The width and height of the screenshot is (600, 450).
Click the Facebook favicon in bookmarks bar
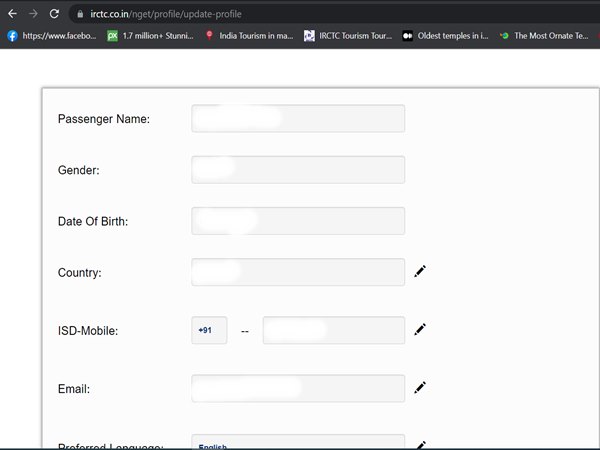click(12, 36)
